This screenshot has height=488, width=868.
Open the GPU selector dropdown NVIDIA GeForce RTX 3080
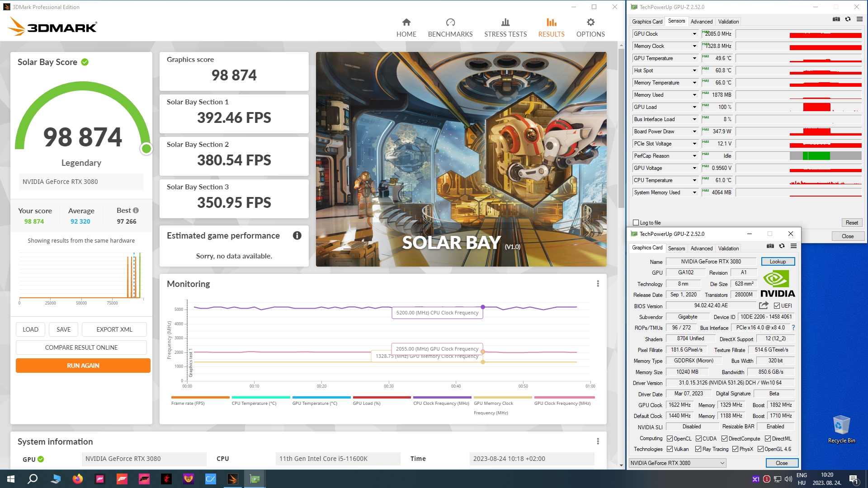point(677,463)
